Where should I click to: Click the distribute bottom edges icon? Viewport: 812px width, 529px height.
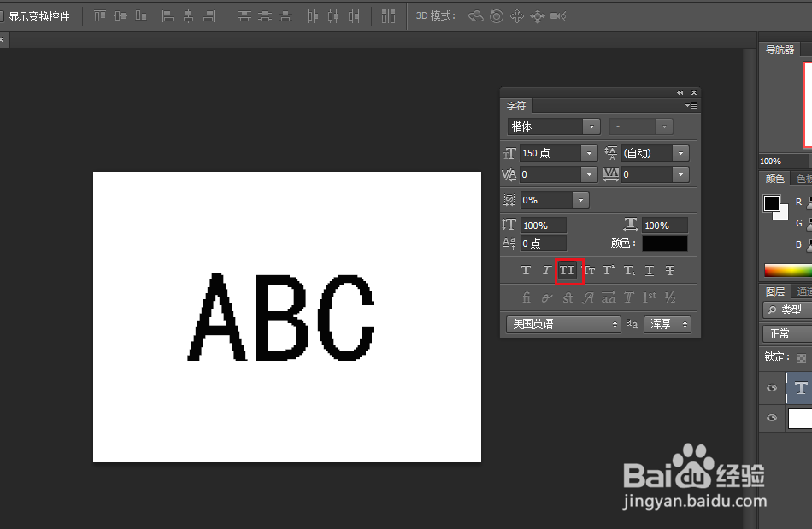tap(285, 16)
